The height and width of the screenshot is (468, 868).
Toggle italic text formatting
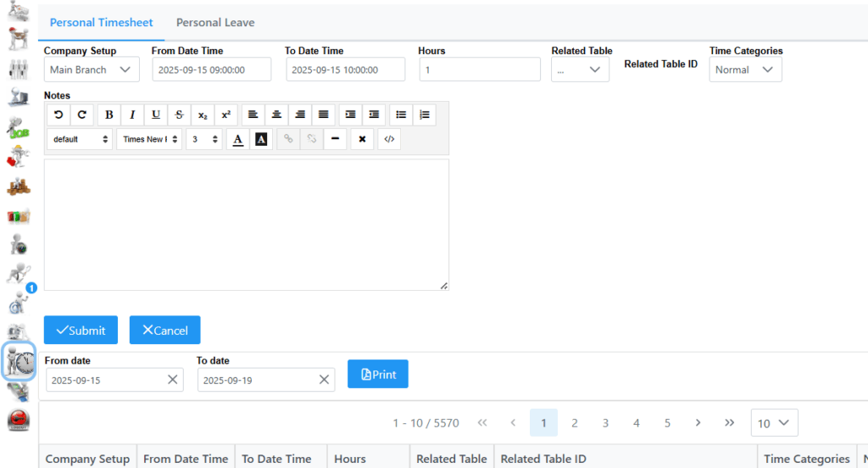(132, 114)
